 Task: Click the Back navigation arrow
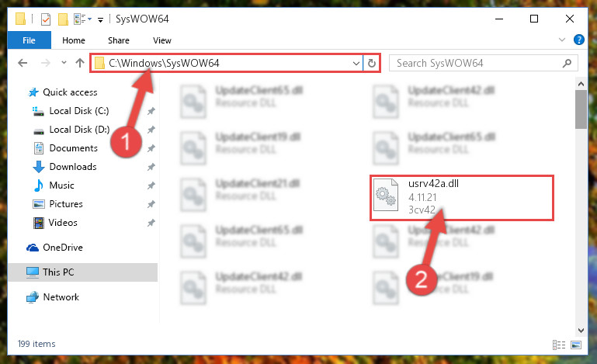23,63
